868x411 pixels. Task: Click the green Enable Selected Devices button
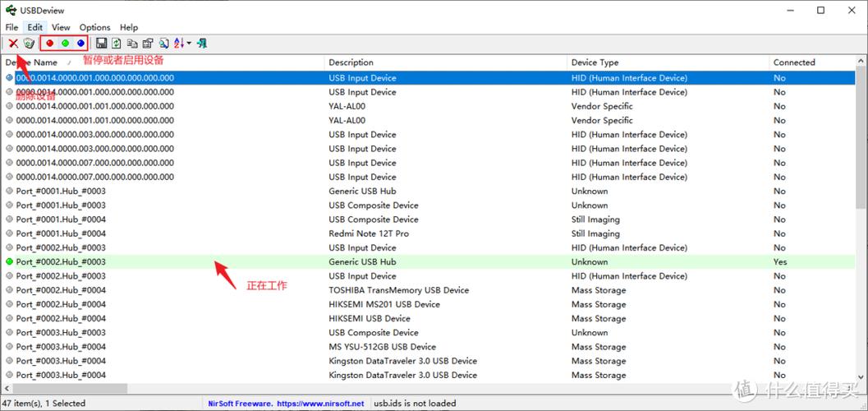(66, 44)
